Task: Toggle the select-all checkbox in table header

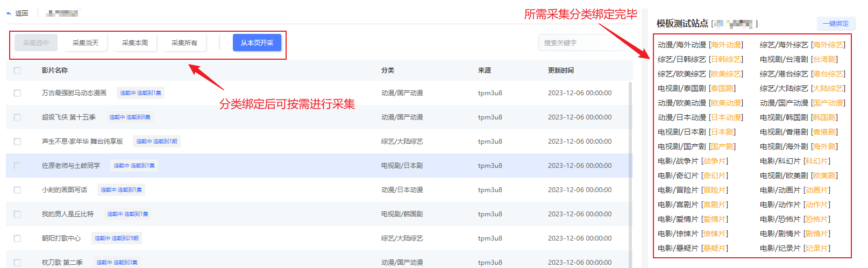Action: (17, 70)
